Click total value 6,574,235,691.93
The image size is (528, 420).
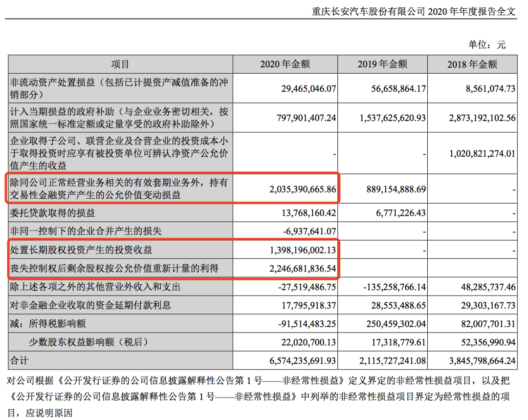(x=303, y=361)
